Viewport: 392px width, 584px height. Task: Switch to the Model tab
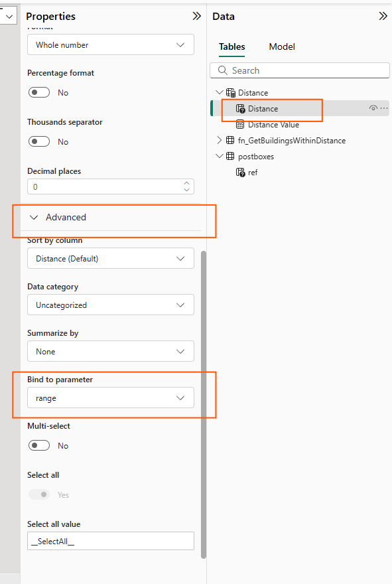click(282, 46)
